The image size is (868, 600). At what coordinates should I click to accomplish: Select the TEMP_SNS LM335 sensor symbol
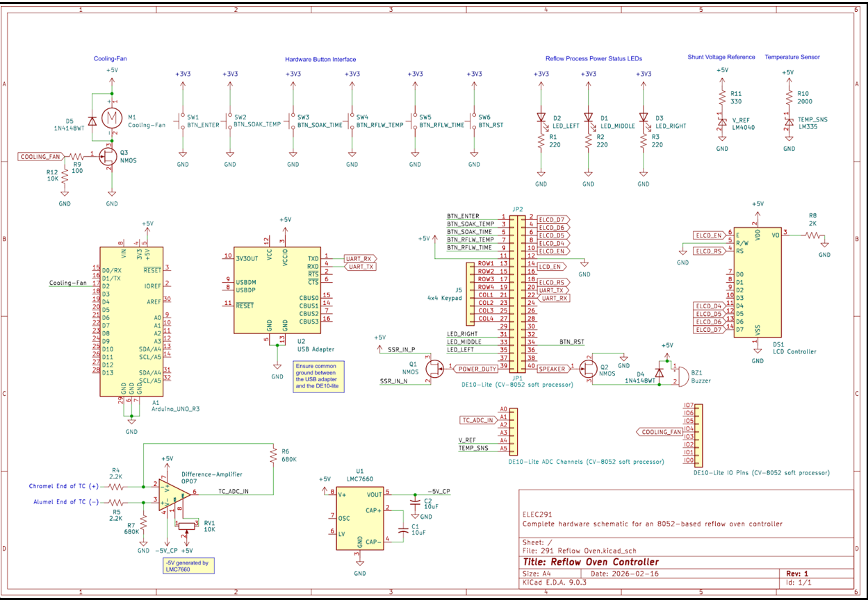pyautogui.click(x=789, y=124)
